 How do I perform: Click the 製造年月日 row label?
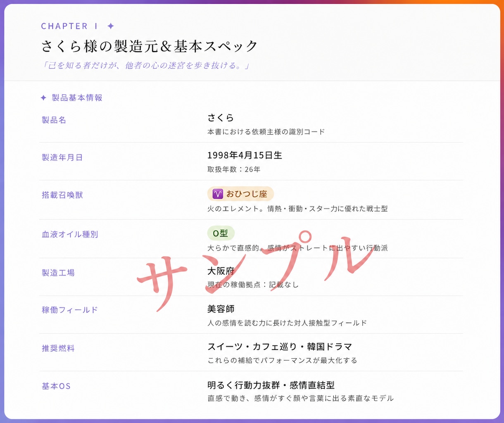point(62,157)
